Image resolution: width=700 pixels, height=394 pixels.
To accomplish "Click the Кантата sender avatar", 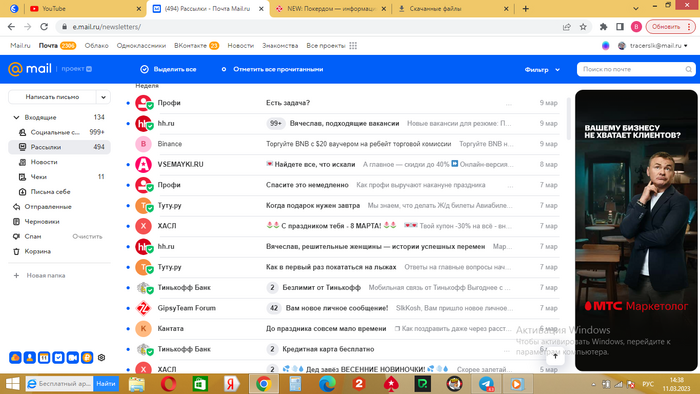I will coord(143,328).
